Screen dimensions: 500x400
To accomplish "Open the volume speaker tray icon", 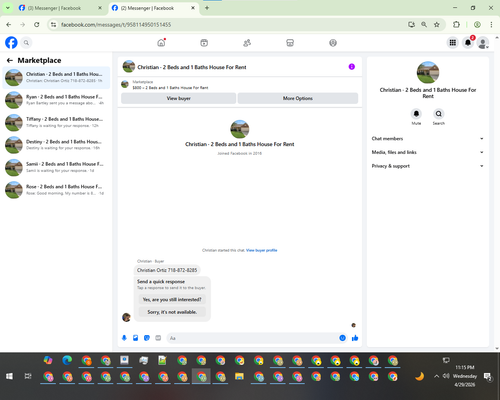I will pos(446,376).
